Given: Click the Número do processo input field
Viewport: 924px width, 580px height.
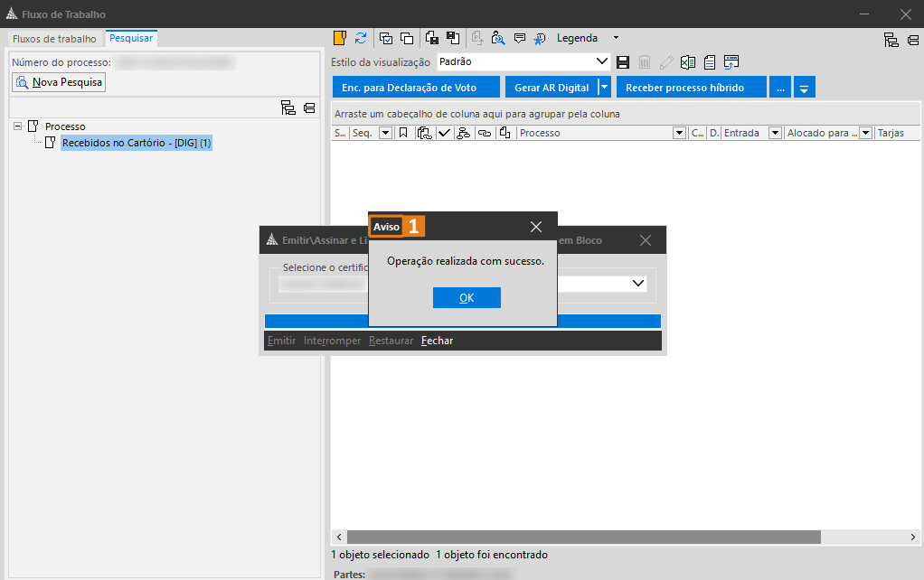Looking at the screenshot, I should click(x=174, y=61).
